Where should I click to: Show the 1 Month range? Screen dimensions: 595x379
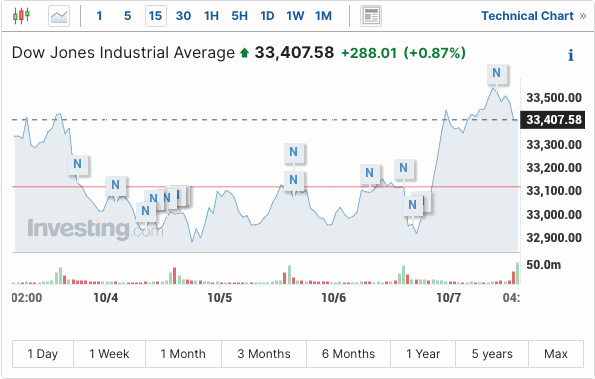tap(183, 354)
